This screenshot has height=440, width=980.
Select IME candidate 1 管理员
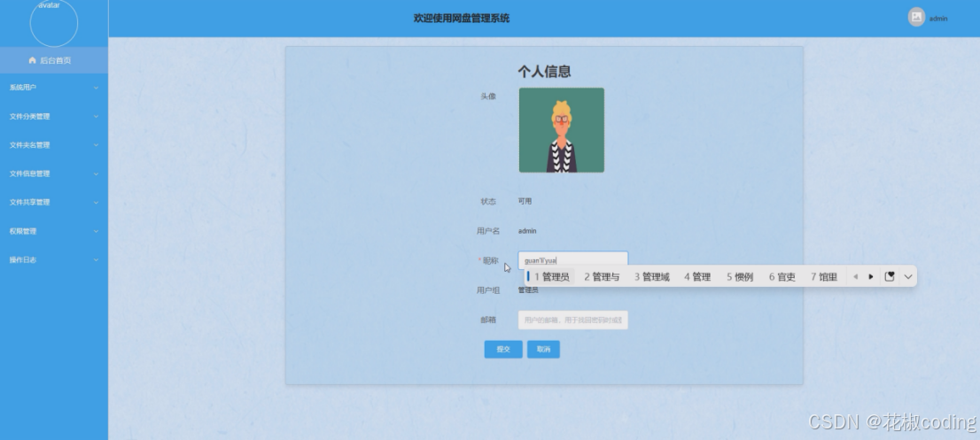(x=551, y=276)
